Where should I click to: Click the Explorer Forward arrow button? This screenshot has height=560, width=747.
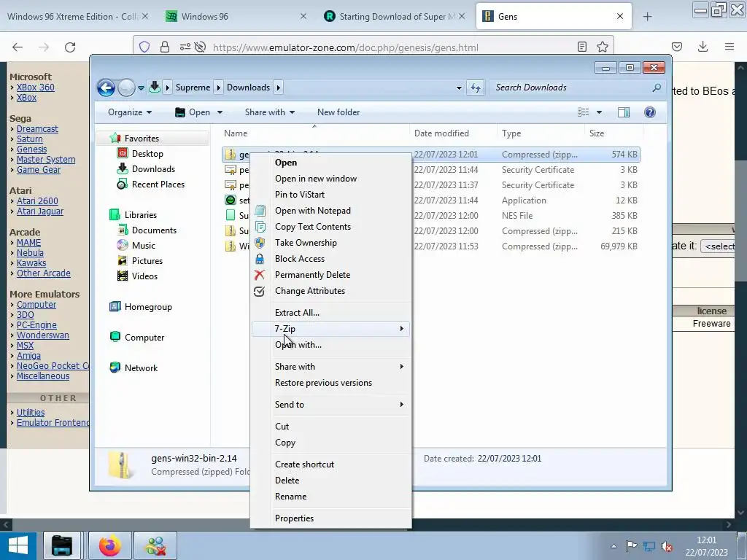(x=125, y=87)
